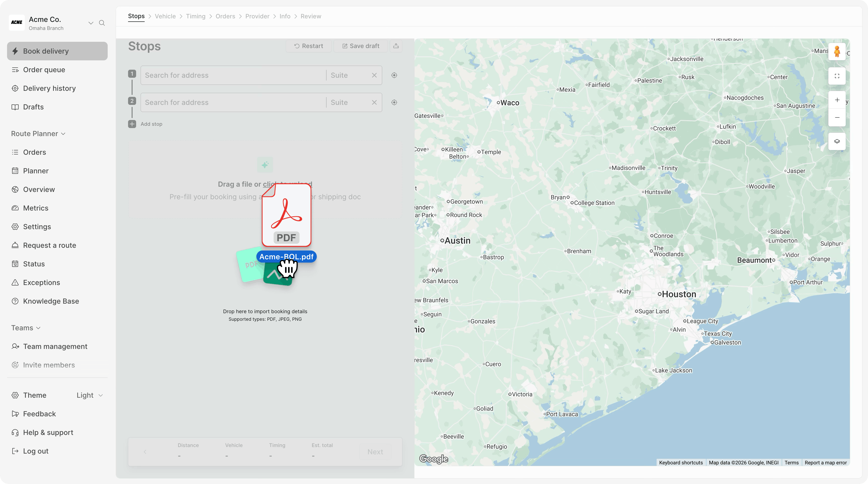Clear stop 1 address with the X
The height and width of the screenshot is (484, 868).
(x=374, y=75)
